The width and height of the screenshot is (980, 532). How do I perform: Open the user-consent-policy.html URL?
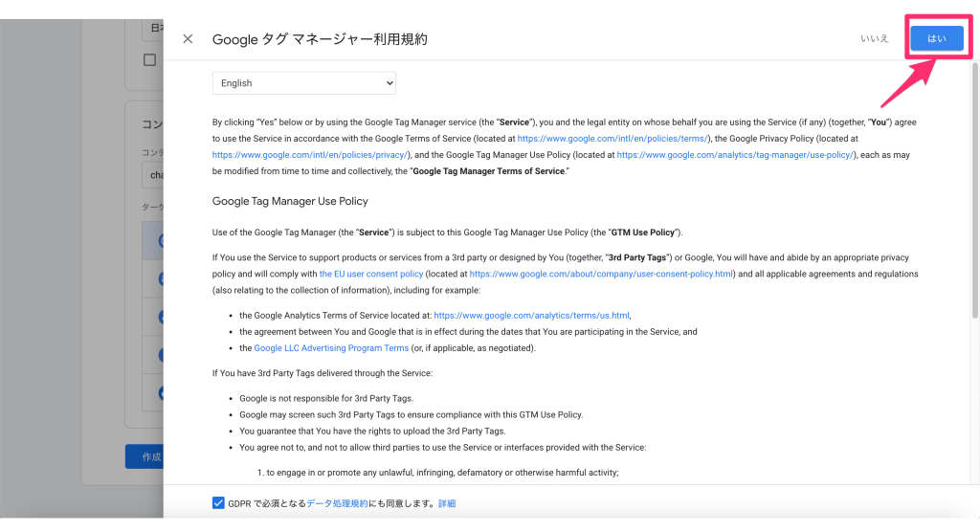click(x=601, y=274)
